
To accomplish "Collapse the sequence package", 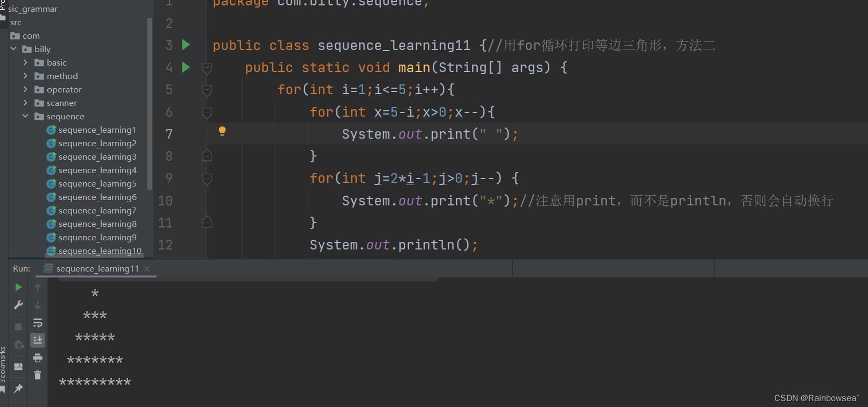I will tap(25, 116).
